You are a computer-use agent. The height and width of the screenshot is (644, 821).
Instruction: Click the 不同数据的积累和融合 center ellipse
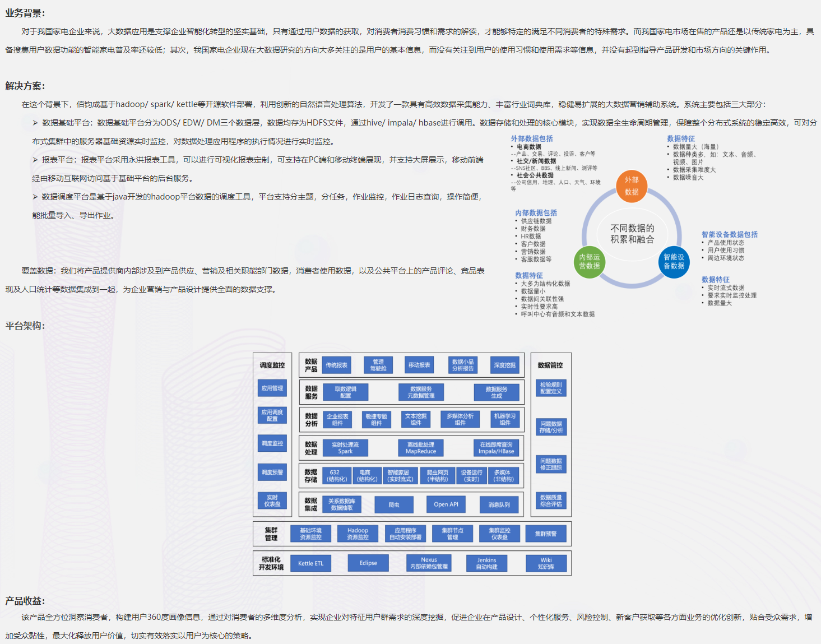pyautogui.click(x=632, y=234)
